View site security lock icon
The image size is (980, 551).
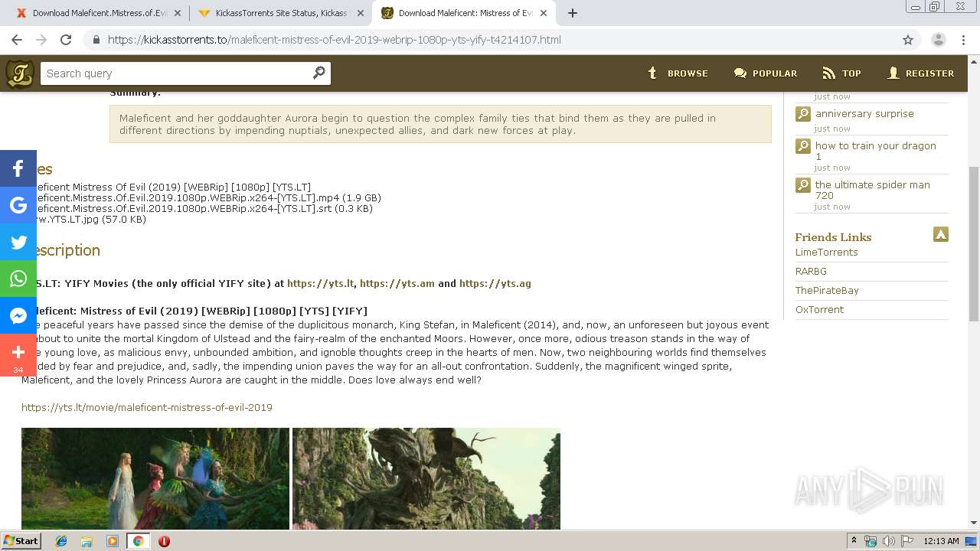click(96, 40)
